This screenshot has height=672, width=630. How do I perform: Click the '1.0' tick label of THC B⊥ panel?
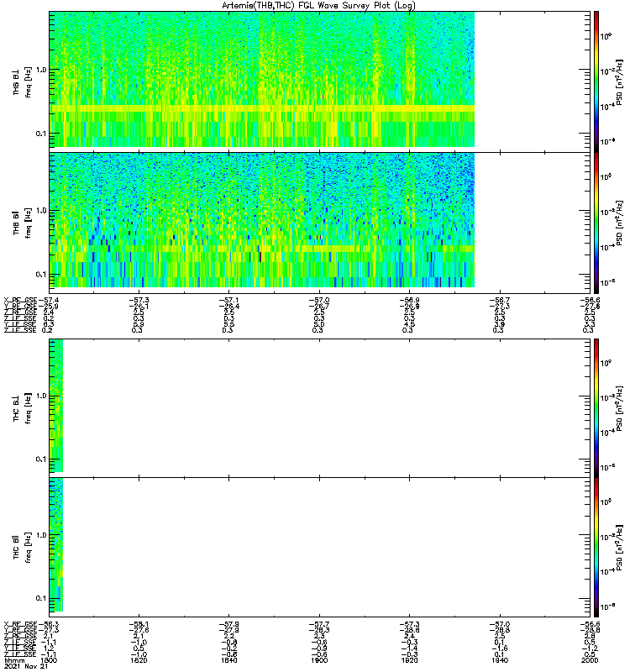click(41, 396)
